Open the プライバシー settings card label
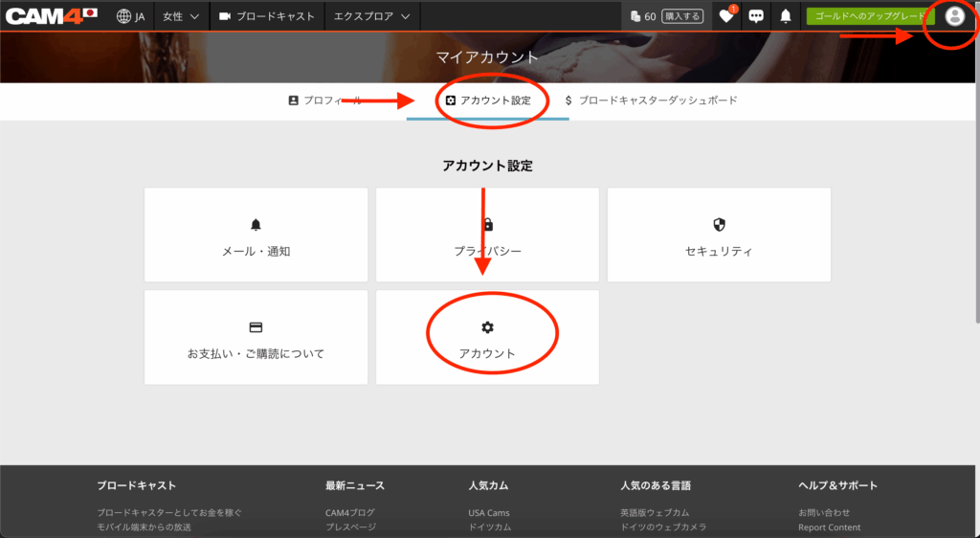This screenshot has height=538, width=980. point(487,251)
